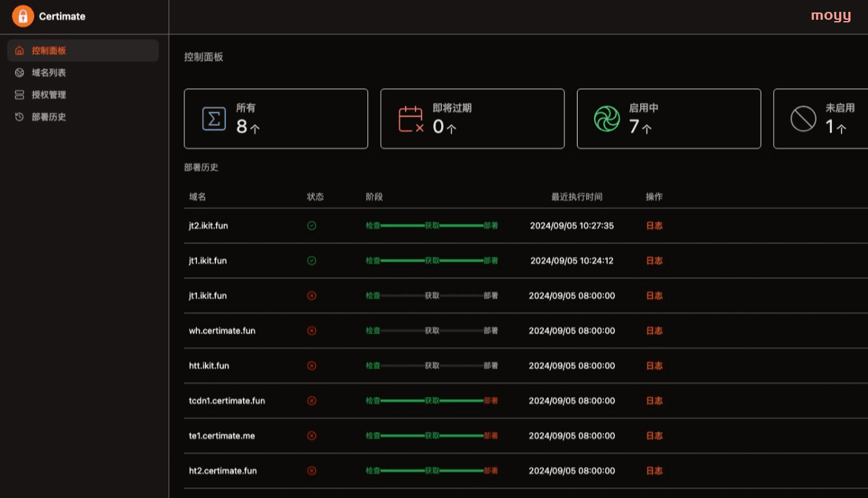Click failed status icon for te1.certimate.me
The image size is (868, 498).
pyautogui.click(x=312, y=435)
